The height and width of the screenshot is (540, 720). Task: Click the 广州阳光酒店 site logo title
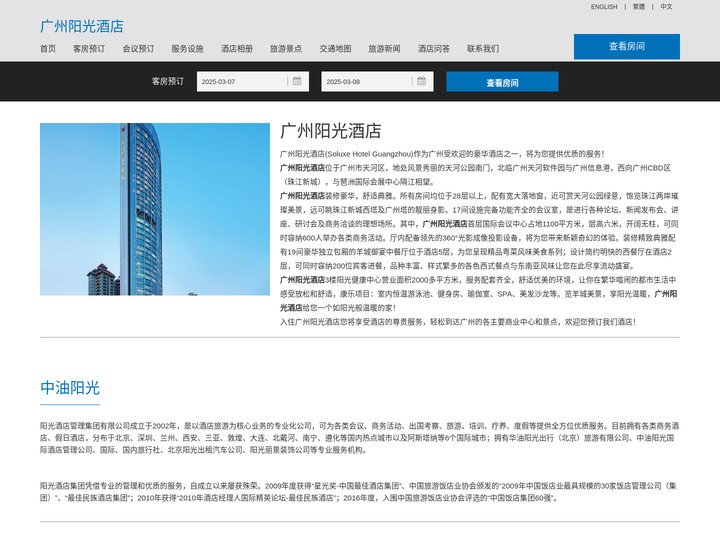point(82,26)
